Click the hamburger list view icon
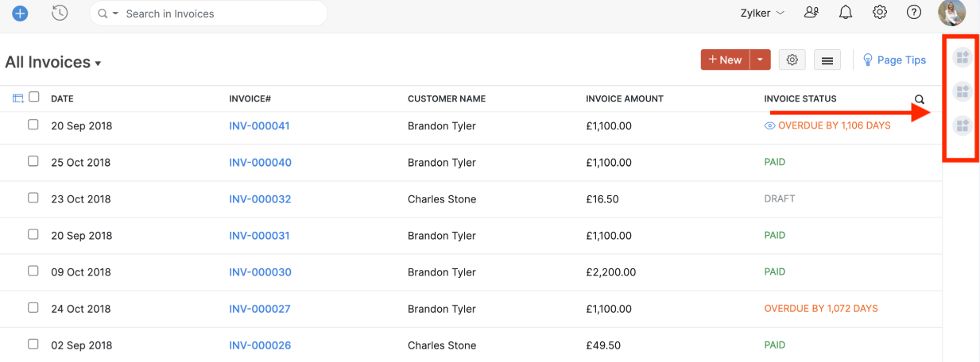The image size is (980, 362). point(827,60)
